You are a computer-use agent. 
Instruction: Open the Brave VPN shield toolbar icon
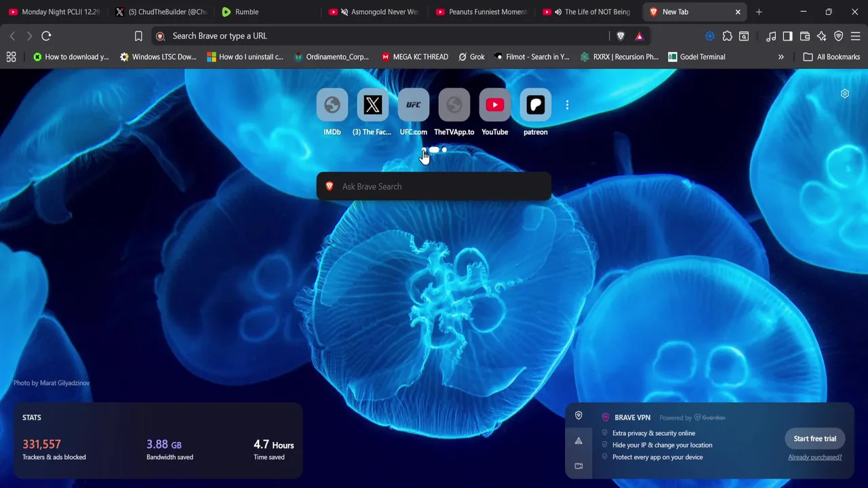tap(839, 36)
